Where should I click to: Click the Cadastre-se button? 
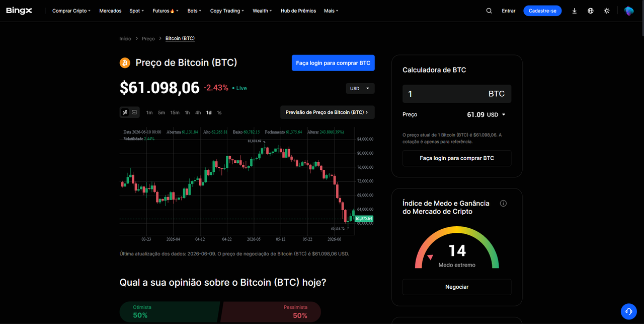[x=542, y=11]
